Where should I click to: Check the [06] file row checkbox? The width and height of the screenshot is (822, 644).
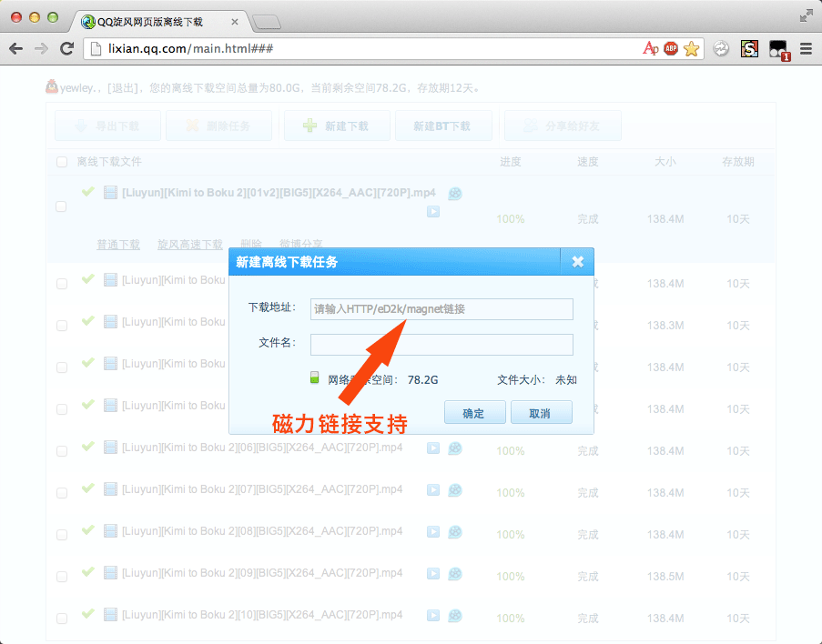tap(62, 451)
